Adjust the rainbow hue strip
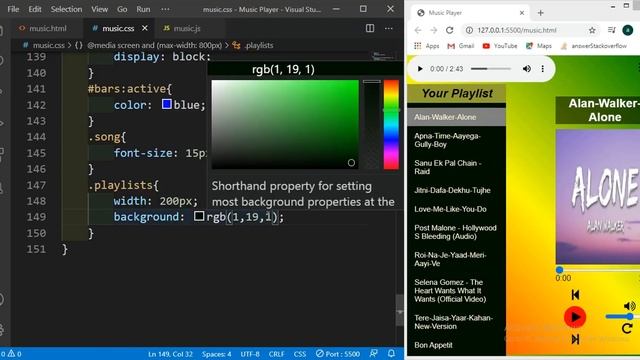The height and width of the screenshot is (360, 640). point(391,124)
